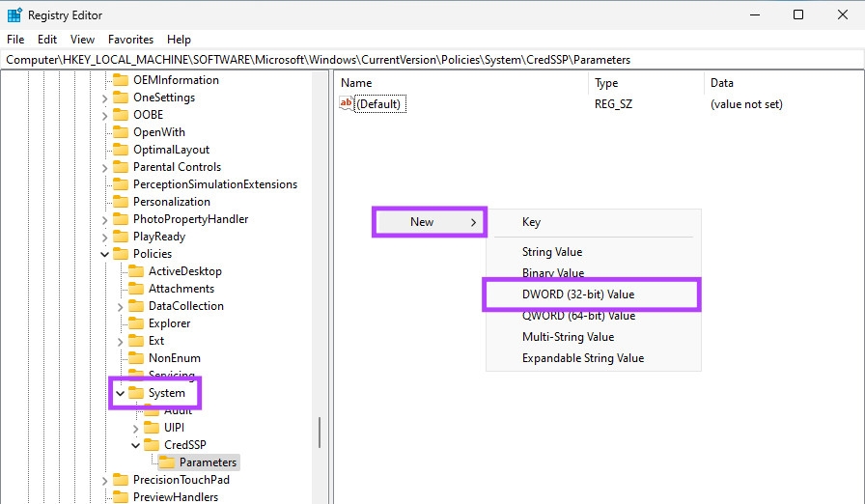The width and height of the screenshot is (865, 504).
Task: Click the REG_SZ type cell
Action: click(613, 103)
